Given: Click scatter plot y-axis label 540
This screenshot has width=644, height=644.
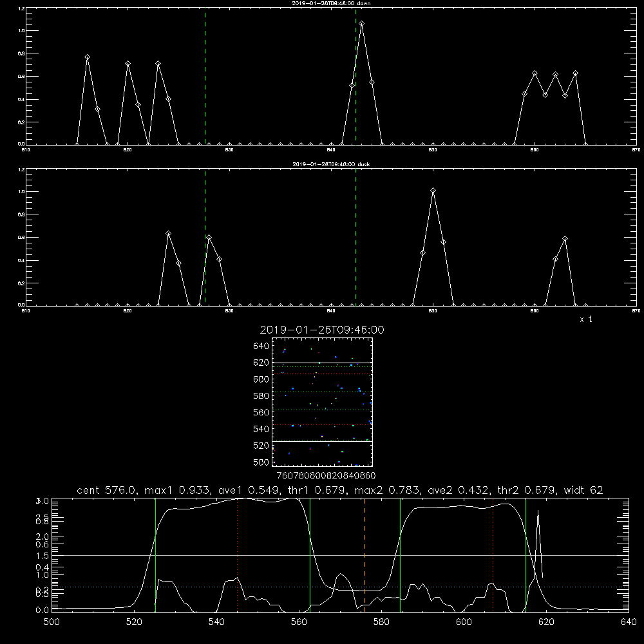Looking at the screenshot, I should pyautogui.click(x=261, y=429).
